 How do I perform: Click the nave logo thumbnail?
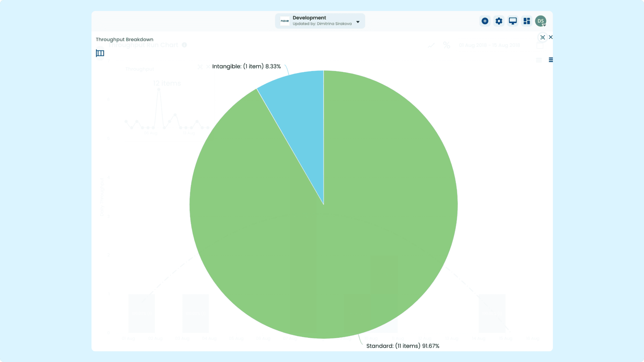[x=285, y=21]
